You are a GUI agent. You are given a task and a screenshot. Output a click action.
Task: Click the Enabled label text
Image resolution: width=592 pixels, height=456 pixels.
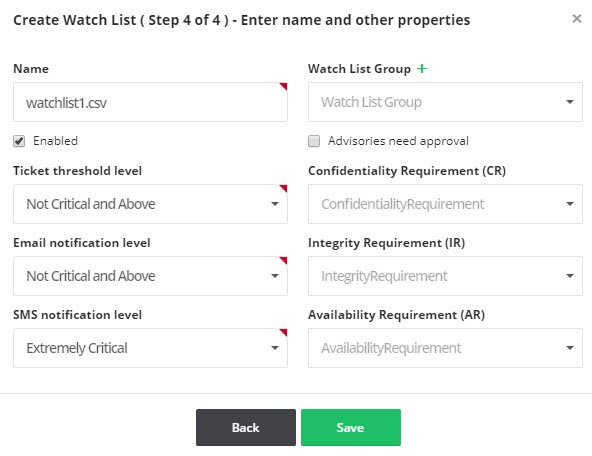(56, 141)
